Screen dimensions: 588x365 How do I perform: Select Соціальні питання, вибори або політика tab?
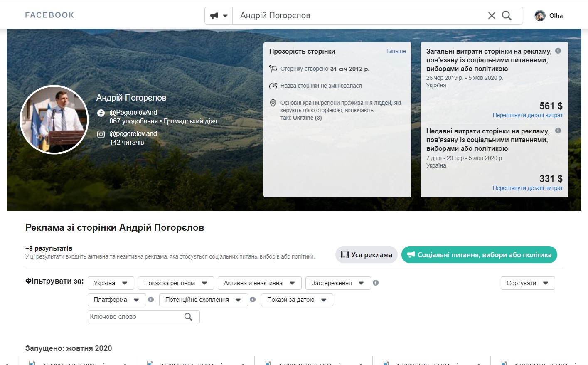(x=479, y=255)
